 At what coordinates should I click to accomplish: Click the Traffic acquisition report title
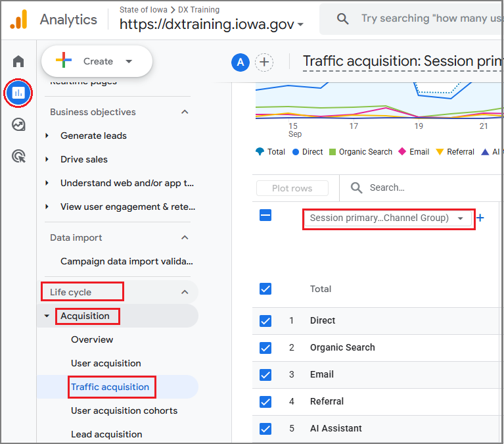tap(403, 61)
